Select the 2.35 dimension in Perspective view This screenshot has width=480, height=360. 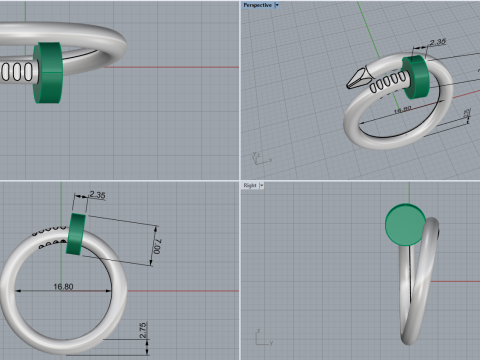[437, 42]
